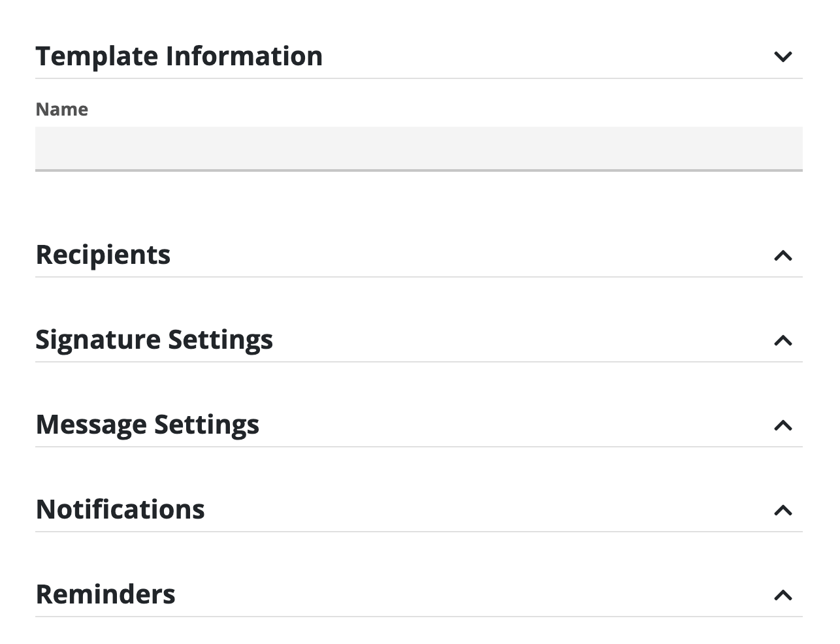Screen dimensions: 840x644
Task: Click the Reminders heading text
Action: pos(106,594)
